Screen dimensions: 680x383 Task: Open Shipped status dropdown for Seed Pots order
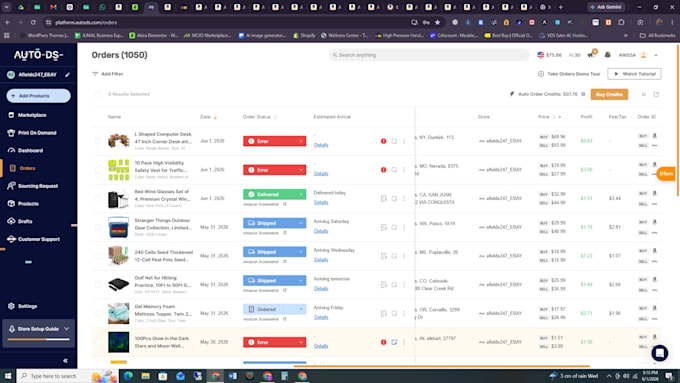point(274,252)
